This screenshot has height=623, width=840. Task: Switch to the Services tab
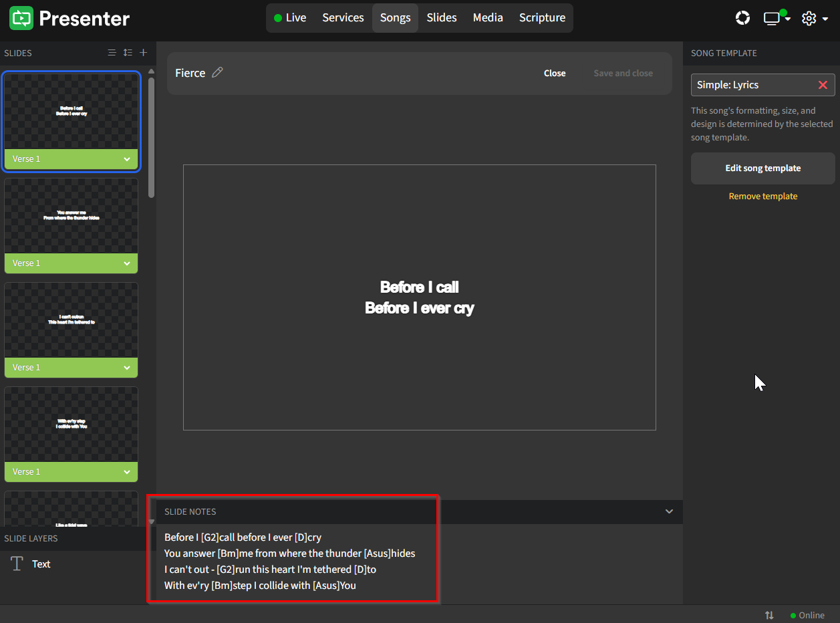click(x=343, y=18)
